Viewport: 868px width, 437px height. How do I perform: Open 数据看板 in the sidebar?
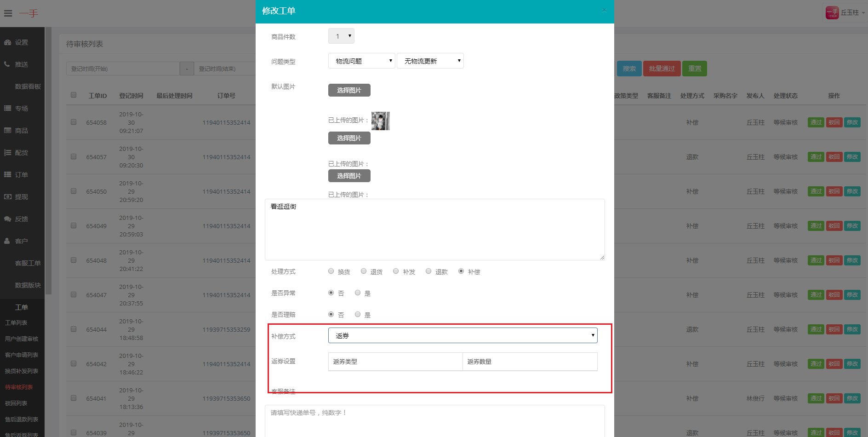pyautogui.click(x=28, y=86)
